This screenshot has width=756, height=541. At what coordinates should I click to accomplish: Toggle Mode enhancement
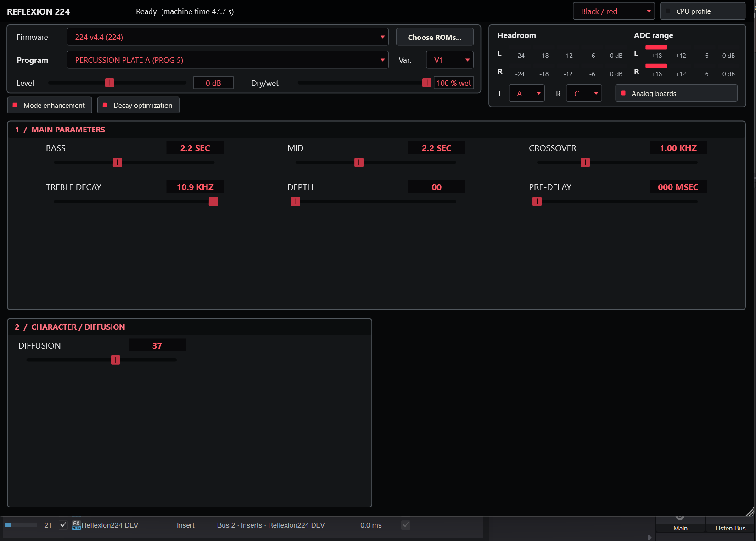tap(50, 105)
